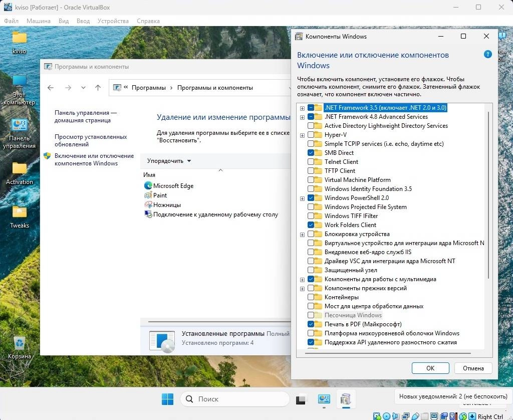Toggle the .NET Framework 3.5 checkbox
Screen dimensions: 513x420
(311, 108)
